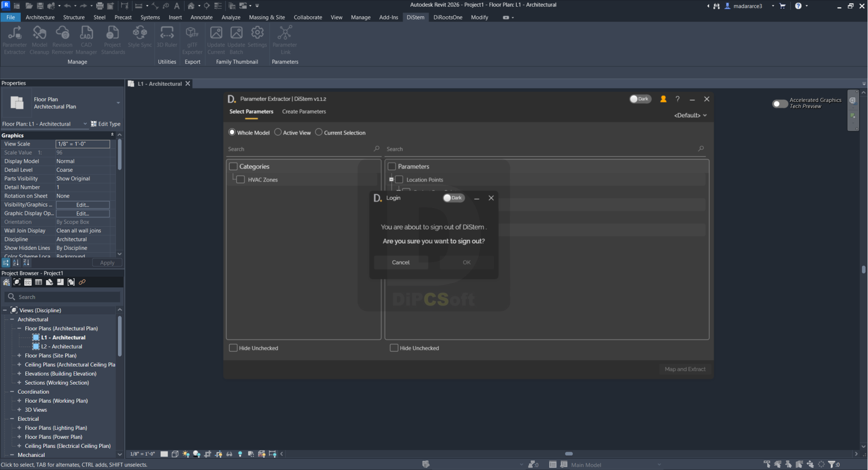Collapse the Graphics properties section
Screen dimensions: 868x470
(x=112, y=135)
